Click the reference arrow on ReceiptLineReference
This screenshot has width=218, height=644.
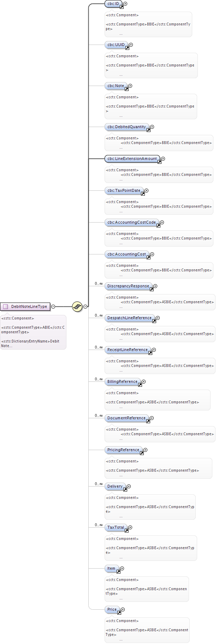[x=150, y=353]
